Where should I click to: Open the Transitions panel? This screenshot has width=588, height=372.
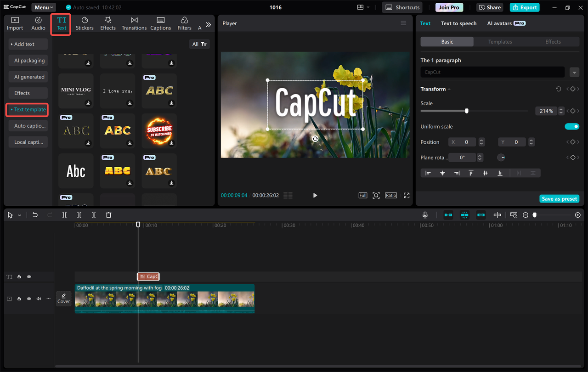(x=134, y=23)
